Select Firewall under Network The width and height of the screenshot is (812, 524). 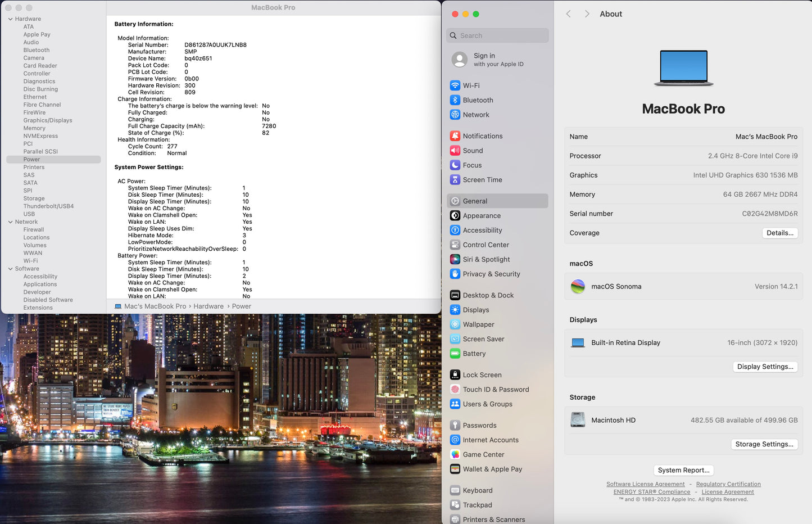pyautogui.click(x=34, y=230)
